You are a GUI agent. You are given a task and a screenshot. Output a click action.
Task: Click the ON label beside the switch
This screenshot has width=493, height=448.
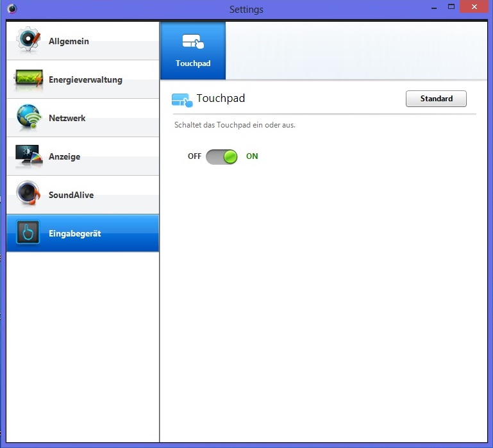(252, 156)
